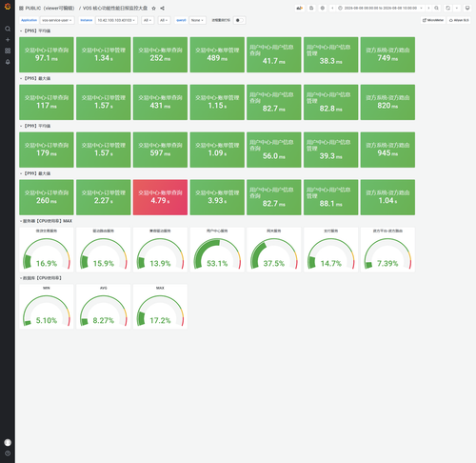Click the query0 variable label

(181, 20)
